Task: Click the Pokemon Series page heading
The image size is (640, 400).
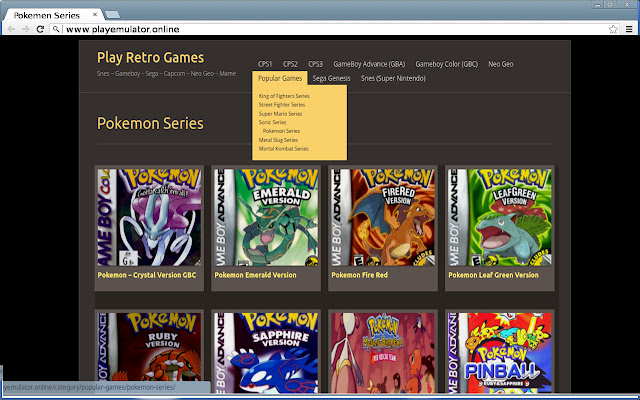Action: 150,123
